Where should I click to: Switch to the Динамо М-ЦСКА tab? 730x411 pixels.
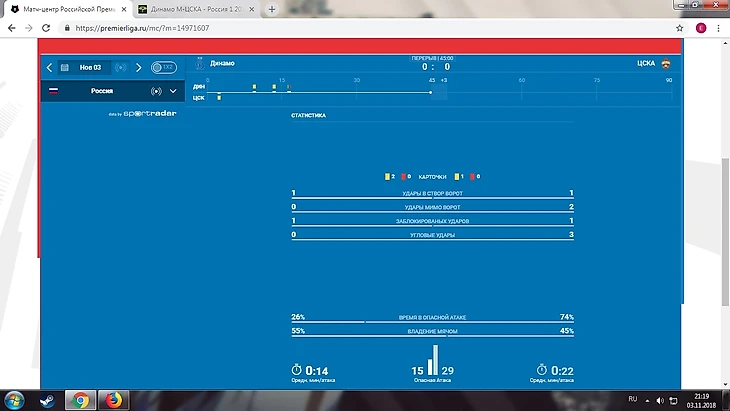pyautogui.click(x=197, y=9)
